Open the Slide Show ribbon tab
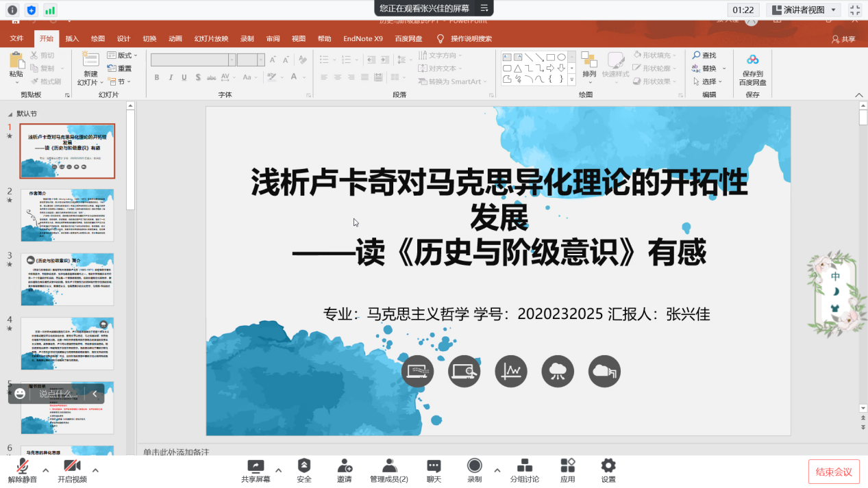This screenshot has width=868, height=488. (211, 39)
